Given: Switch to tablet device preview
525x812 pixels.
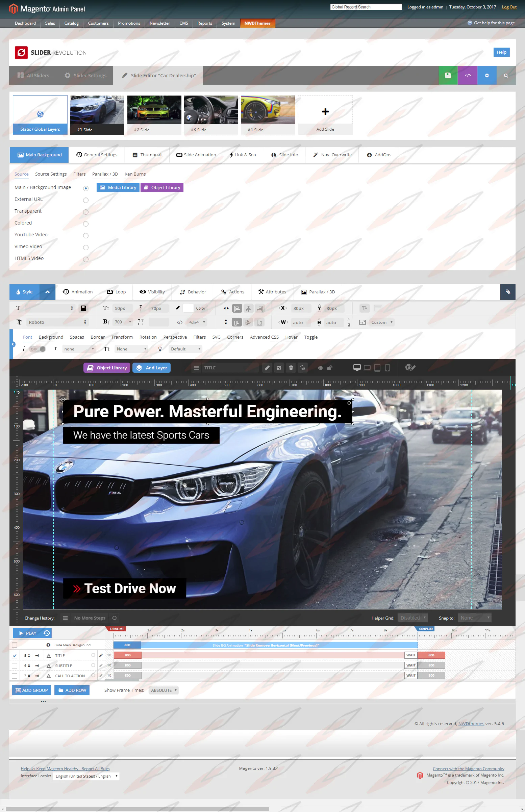Looking at the screenshot, I should coord(377,368).
